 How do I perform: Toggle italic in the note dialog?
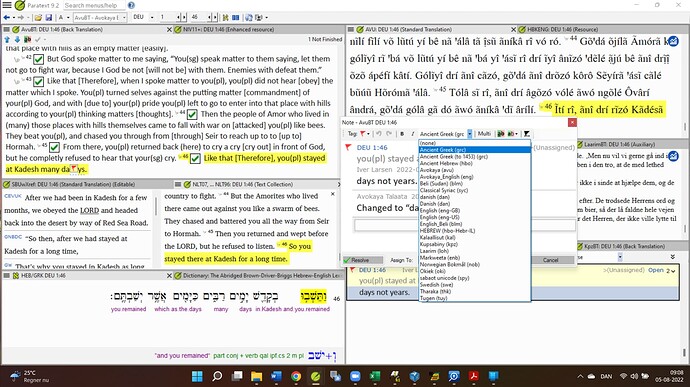[412, 134]
